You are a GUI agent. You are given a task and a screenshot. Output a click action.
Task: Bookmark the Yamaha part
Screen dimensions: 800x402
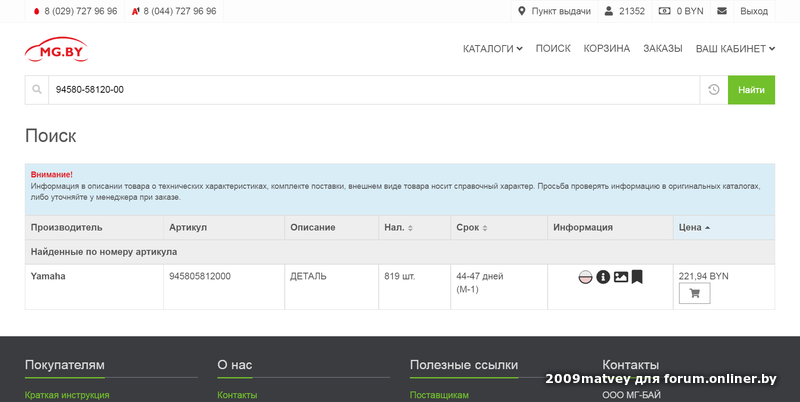pyautogui.click(x=637, y=277)
